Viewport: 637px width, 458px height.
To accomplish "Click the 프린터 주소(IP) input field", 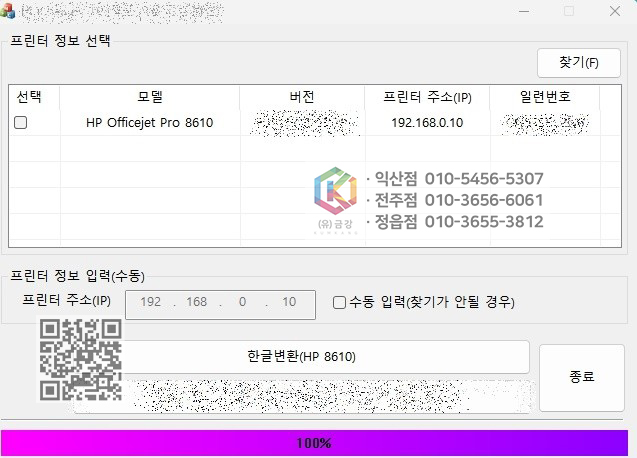I will (220, 304).
